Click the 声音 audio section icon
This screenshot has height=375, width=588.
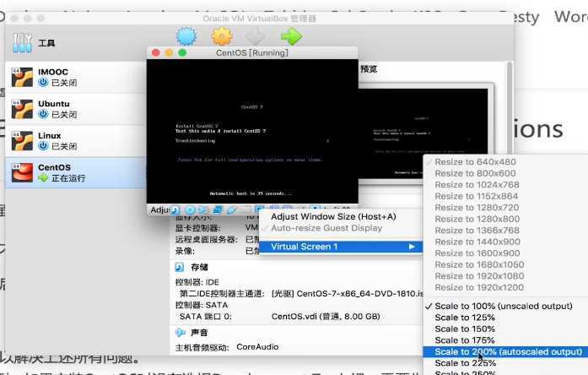181,333
